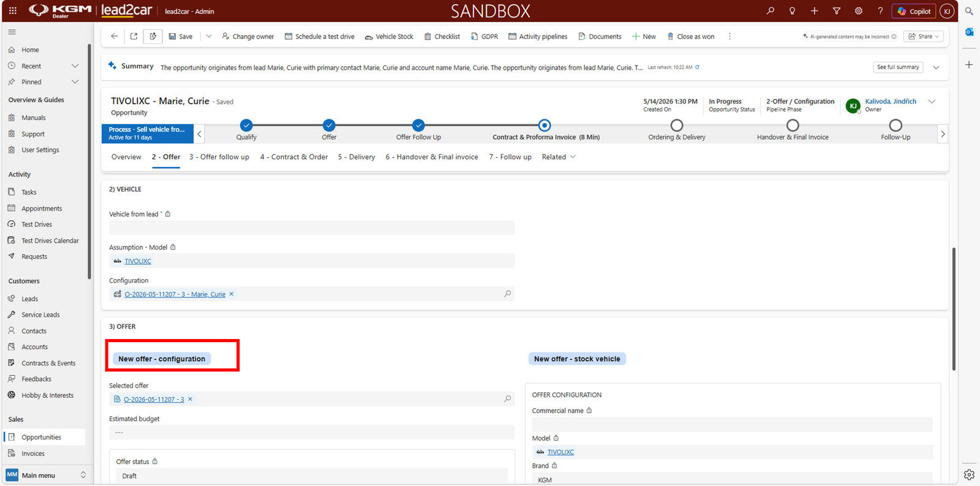Switch to 4 - Contract & Order tab
This screenshot has width=980, height=486.
(x=294, y=157)
